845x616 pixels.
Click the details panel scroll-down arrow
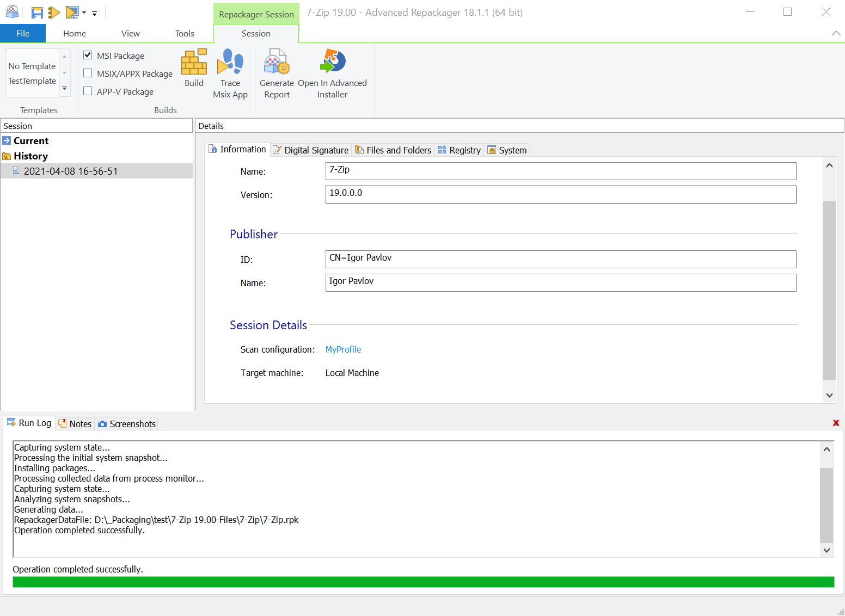click(x=829, y=395)
